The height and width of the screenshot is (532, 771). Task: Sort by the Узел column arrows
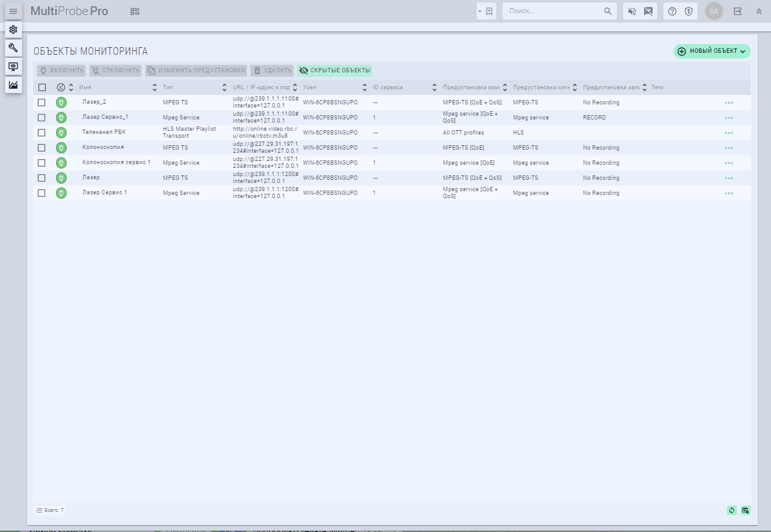(x=365, y=87)
